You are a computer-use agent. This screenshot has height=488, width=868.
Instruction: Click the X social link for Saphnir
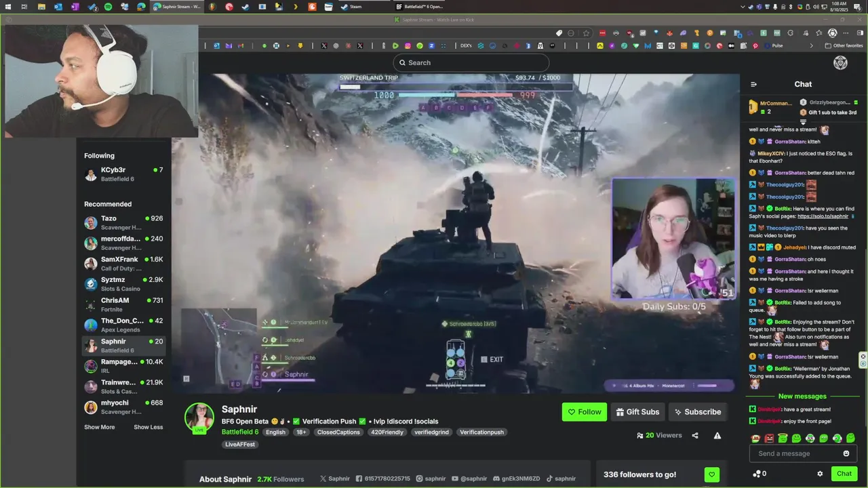335,479
